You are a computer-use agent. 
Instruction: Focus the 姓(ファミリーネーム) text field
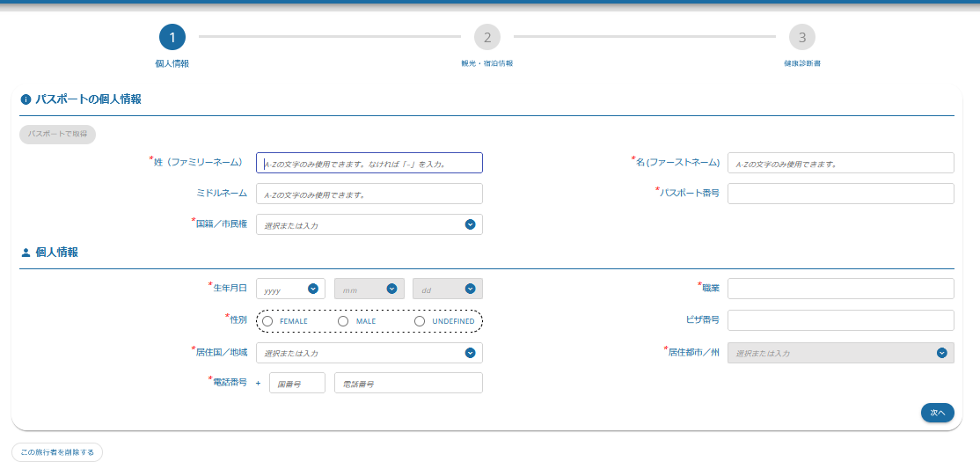[x=369, y=163]
